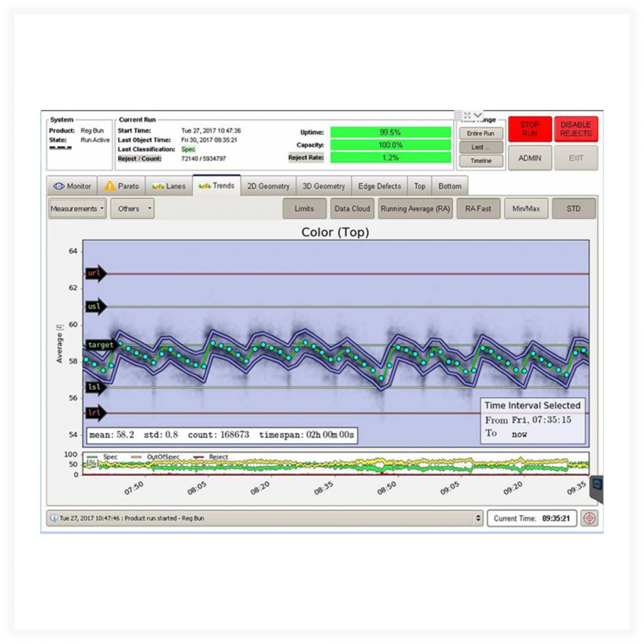
Task: Toggle the Data Cloud overlay
Action: (352, 208)
